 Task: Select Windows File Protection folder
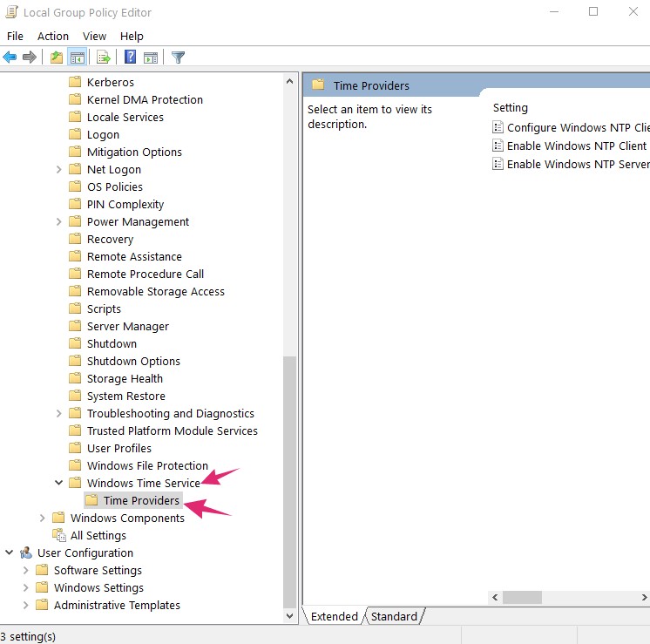click(147, 465)
